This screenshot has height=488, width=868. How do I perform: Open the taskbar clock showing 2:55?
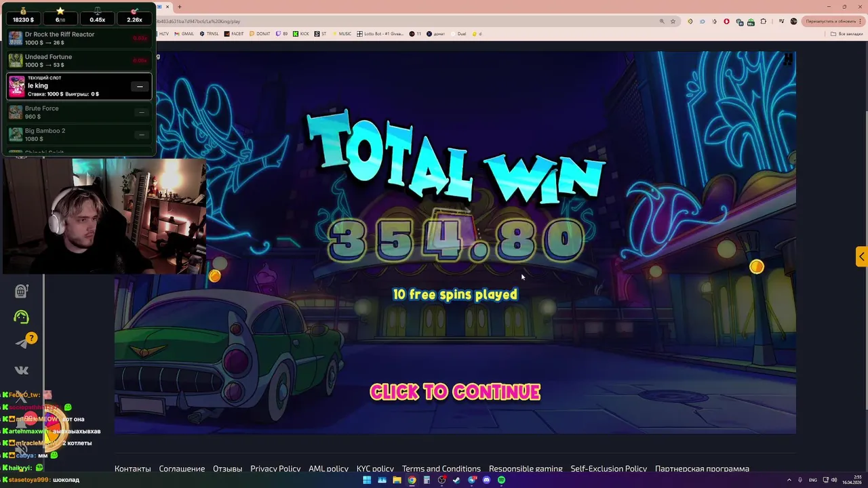[853, 480]
